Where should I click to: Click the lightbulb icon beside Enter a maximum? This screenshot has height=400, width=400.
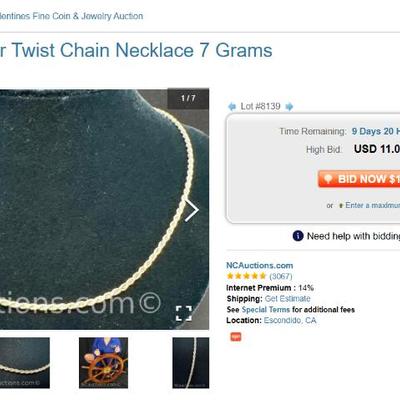point(341,205)
